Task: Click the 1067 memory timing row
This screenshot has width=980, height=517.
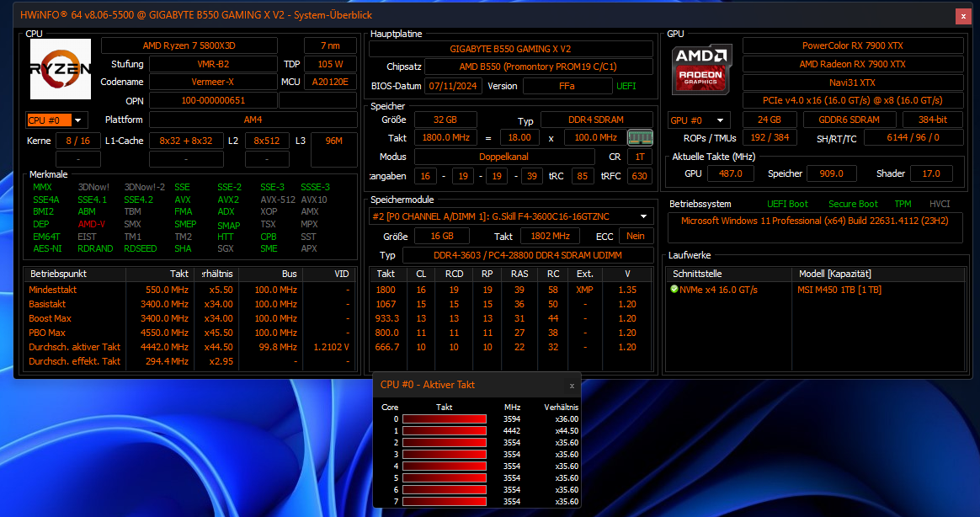Action: 511,305
